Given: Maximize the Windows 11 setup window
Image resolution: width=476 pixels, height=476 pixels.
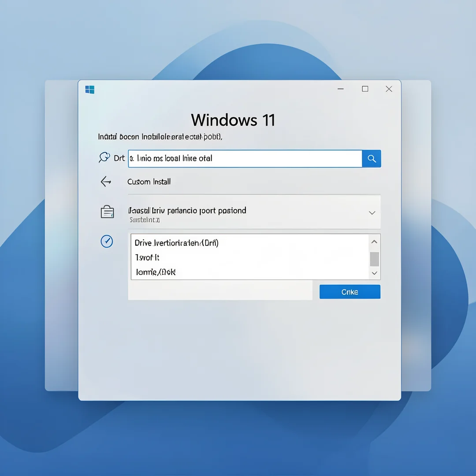Looking at the screenshot, I should point(365,89).
